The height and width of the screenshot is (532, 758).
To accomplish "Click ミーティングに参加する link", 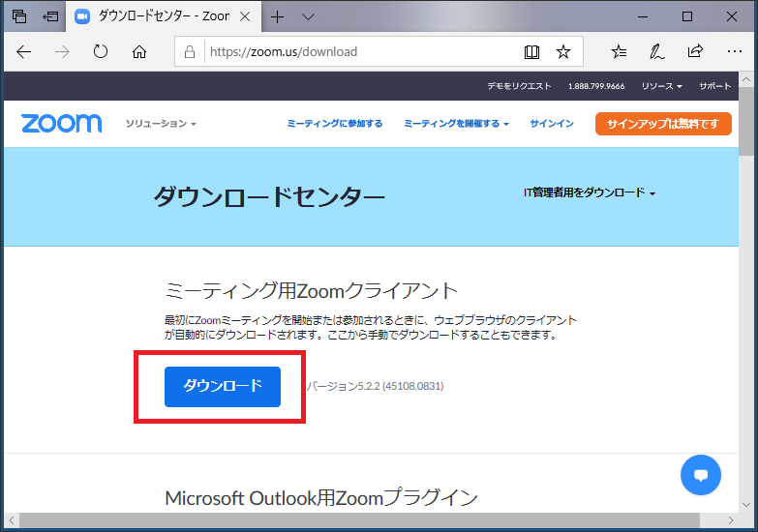I will pyautogui.click(x=335, y=124).
